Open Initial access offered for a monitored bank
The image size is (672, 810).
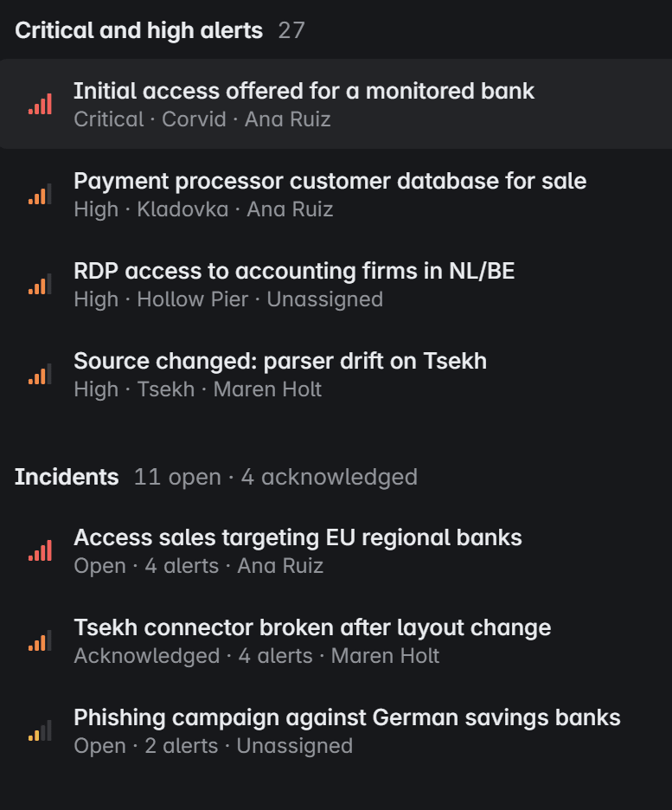tap(336, 104)
